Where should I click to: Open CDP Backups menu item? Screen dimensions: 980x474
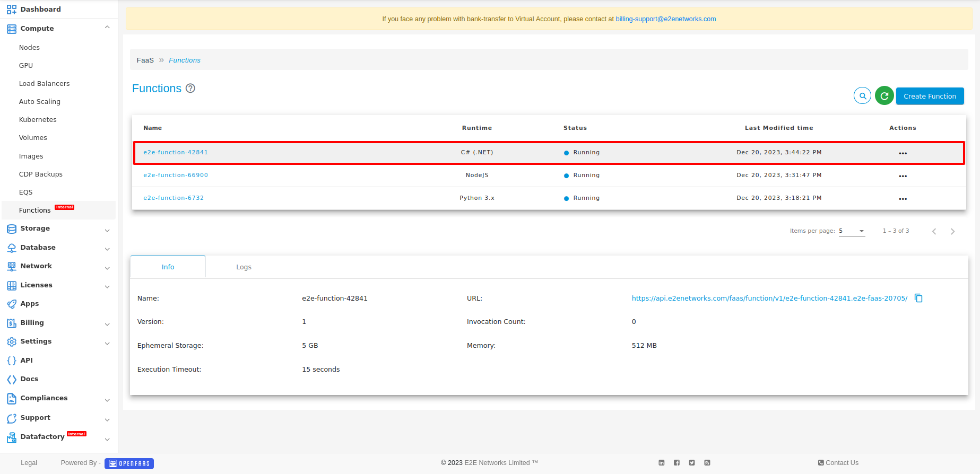(x=41, y=174)
